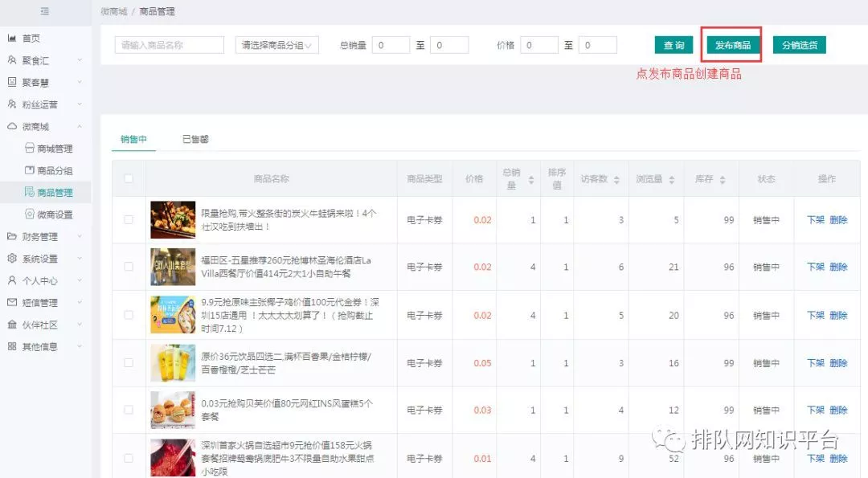Check the box for 限量抢购 炭火牛蛙锅 row

tap(129, 220)
